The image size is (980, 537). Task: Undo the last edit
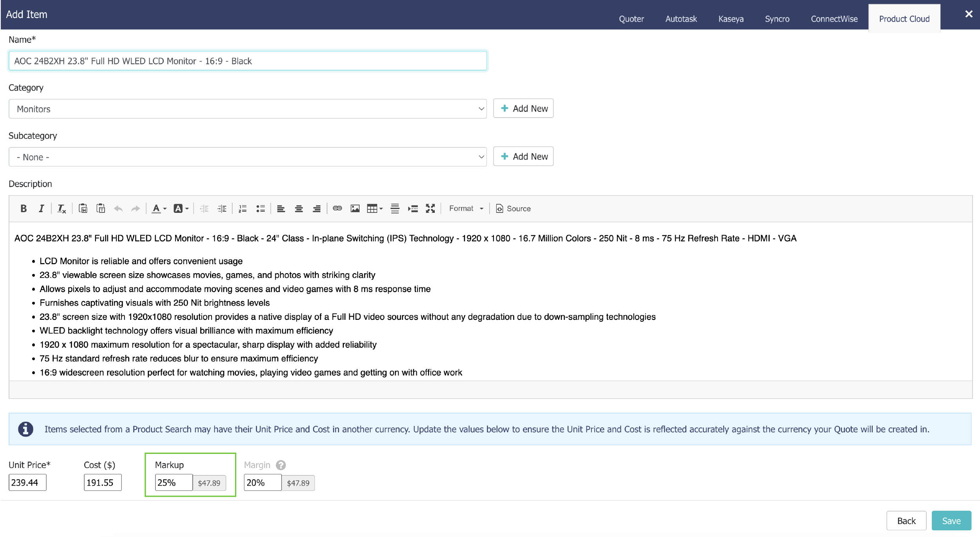pyautogui.click(x=118, y=209)
